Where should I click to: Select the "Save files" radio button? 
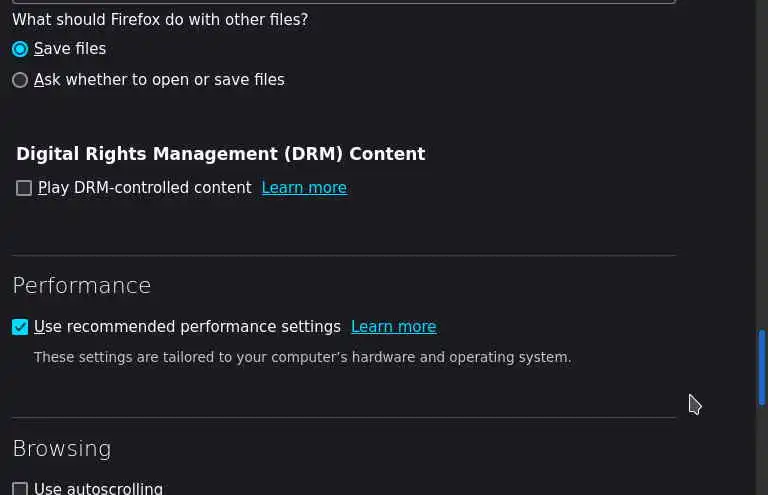pos(20,49)
